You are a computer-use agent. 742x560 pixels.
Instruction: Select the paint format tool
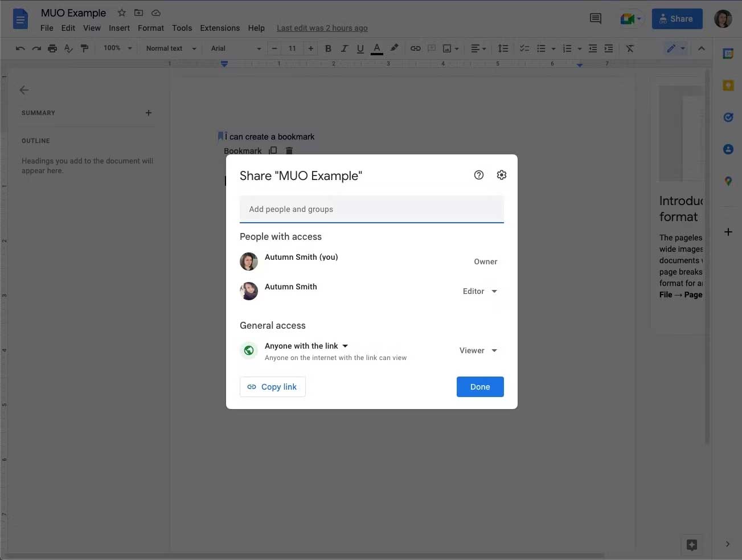coord(84,48)
